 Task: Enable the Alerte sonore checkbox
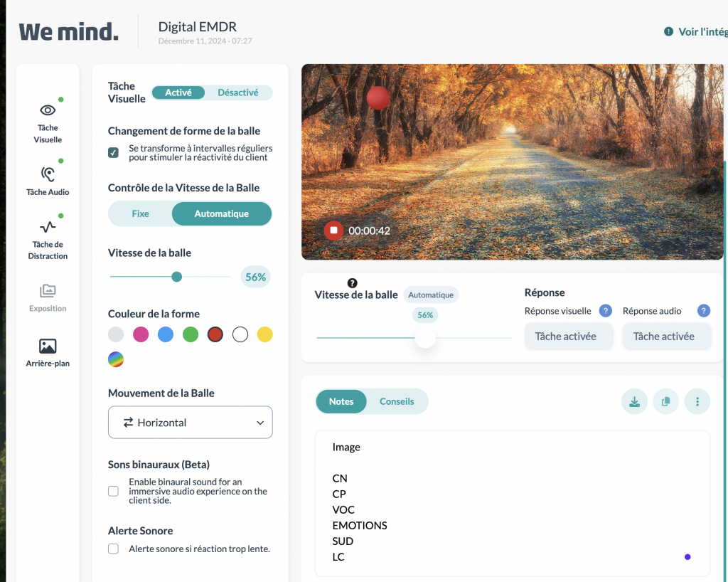pyautogui.click(x=113, y=549)
